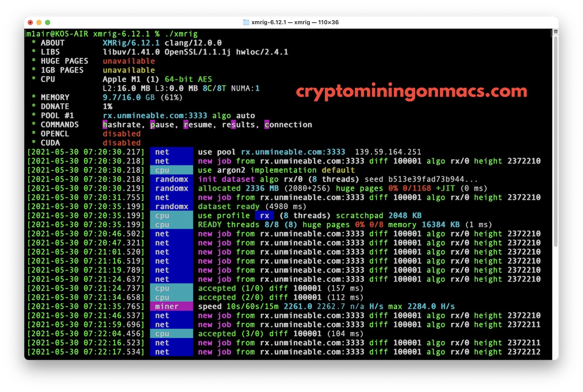
Task: Click the "cpu" tag at 07:20:30.218
Action: coord(172,170)
